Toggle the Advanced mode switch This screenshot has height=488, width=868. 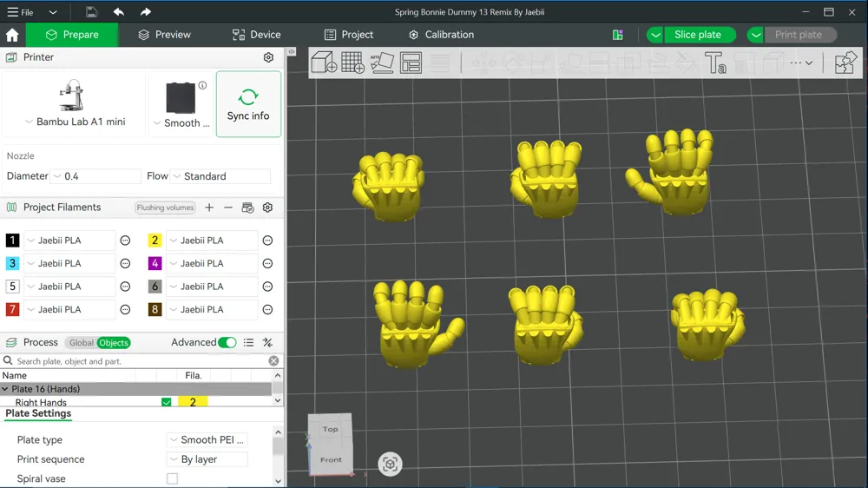pyautogui.click(x=227, y=342)
